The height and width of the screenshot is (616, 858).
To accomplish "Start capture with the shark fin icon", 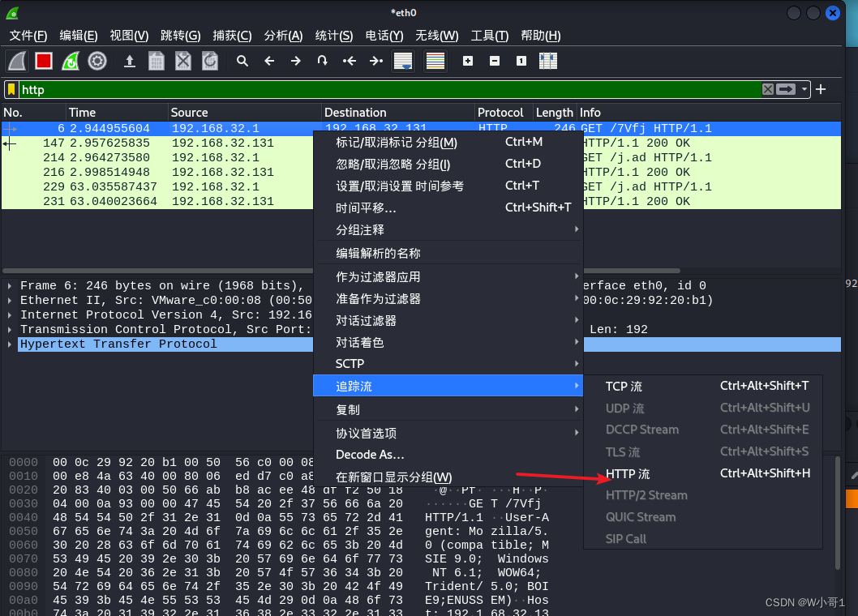I will click(x=17, y=61).
